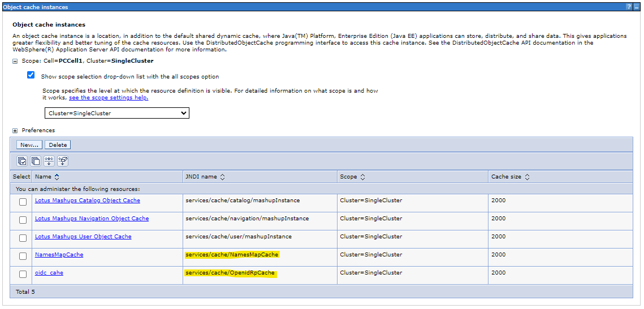Click NamesMapCache row scope Cluster=SingleCluster
Image resolution: width=644 pixels, height=309 pixels.
(x=371, y=254)
